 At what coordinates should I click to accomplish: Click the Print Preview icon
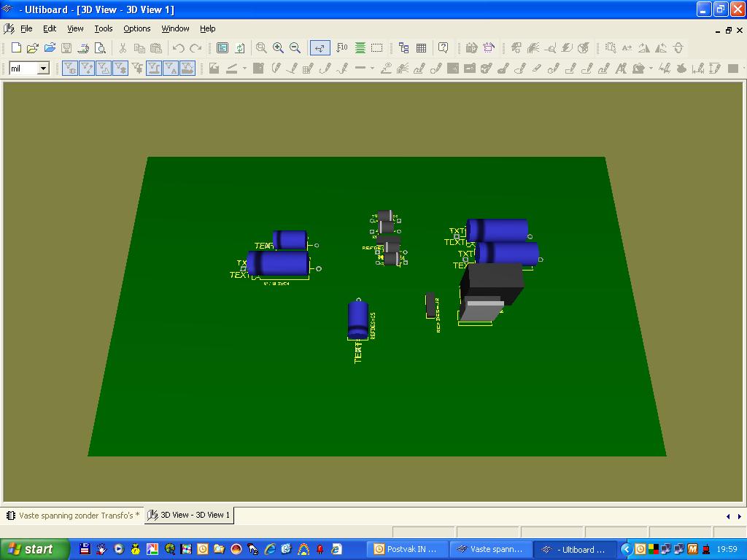click(x=100, y=48)
